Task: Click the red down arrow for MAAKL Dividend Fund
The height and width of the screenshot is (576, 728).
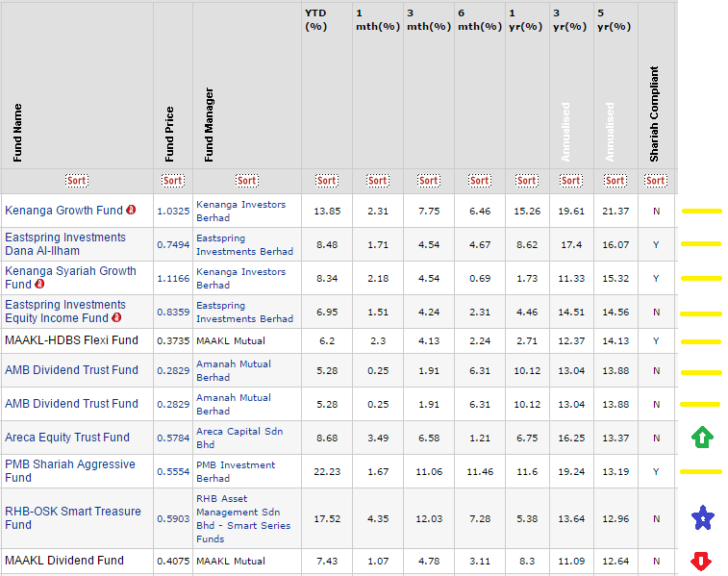Action: point(701,561)
